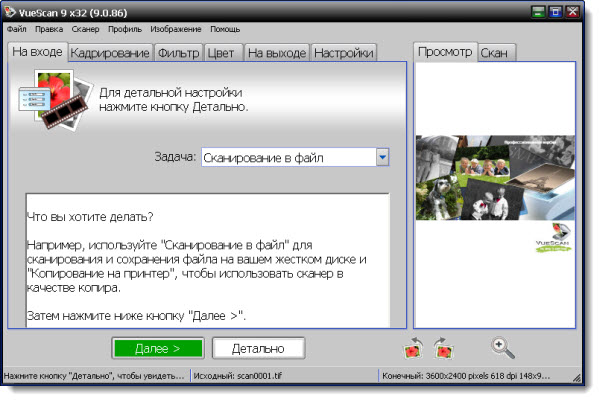Click status text Исходный: scan0001.tif
This screenshot has width=600, height=401.
(x=237, y=376)
